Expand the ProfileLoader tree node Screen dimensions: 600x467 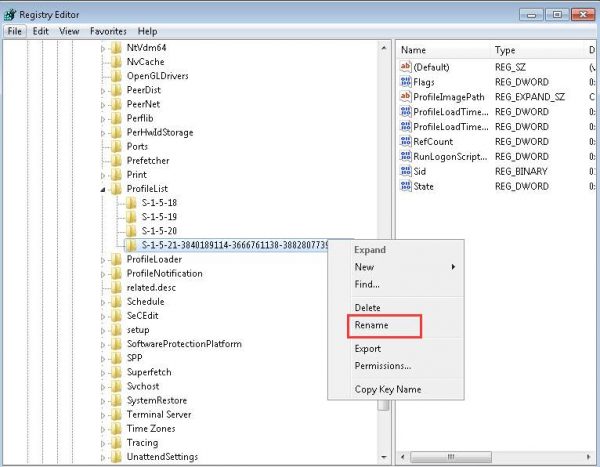pos(103,260)
